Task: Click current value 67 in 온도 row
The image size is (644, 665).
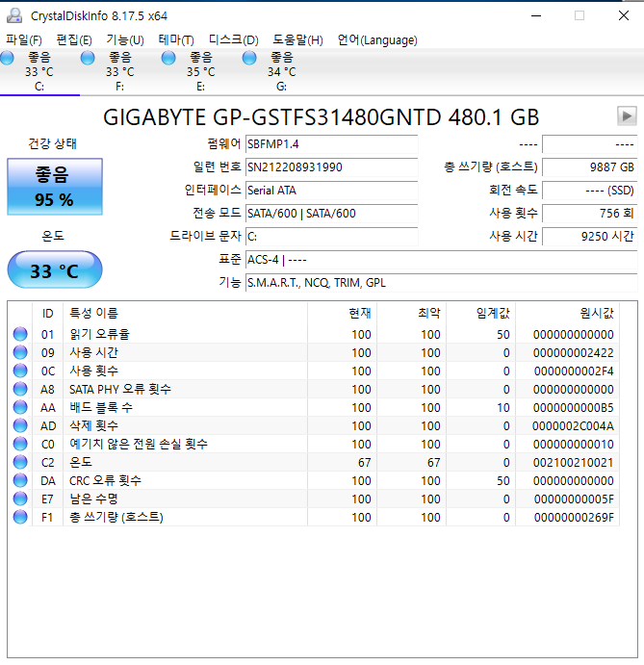Action: 365,462
